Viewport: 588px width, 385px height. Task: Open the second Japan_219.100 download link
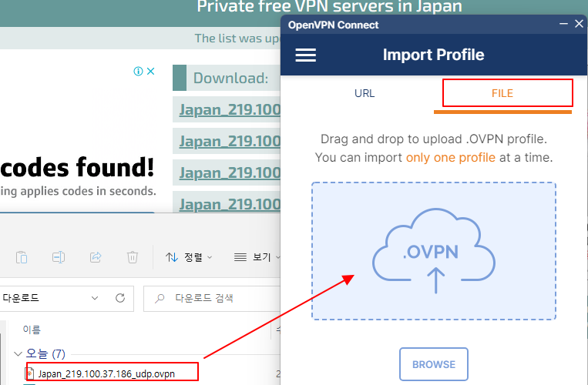click(230, 141)
